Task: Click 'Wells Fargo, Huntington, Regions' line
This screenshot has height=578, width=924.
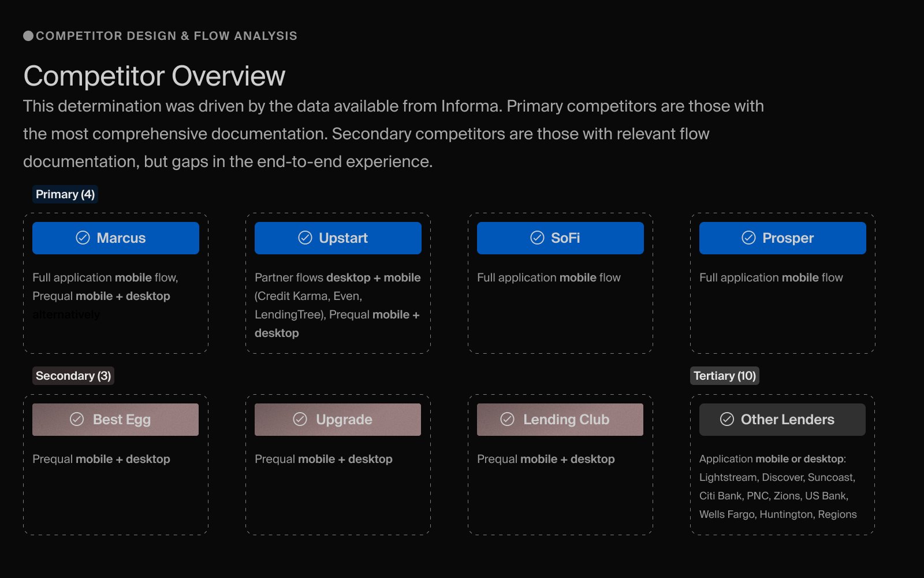Action: click(778, 514)
